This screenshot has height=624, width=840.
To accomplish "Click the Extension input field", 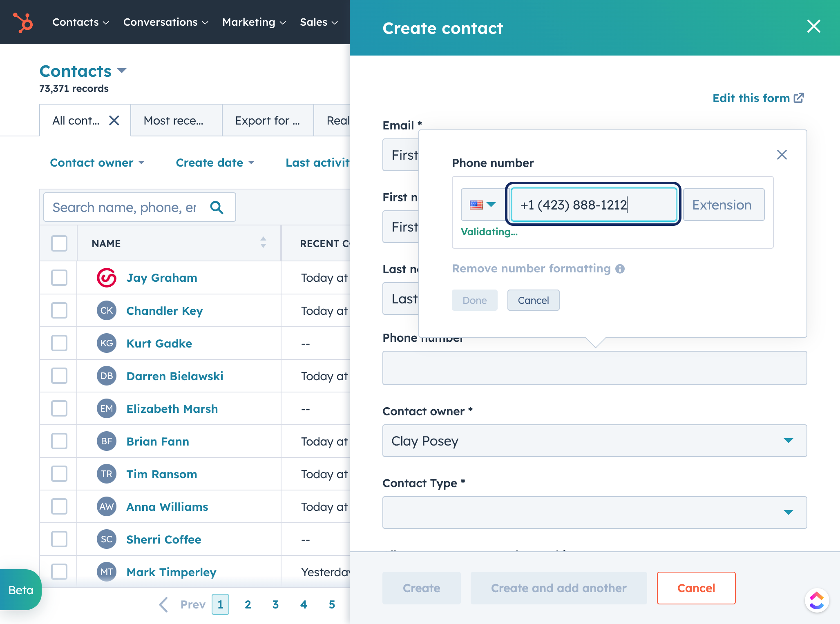I will [724, 205].
